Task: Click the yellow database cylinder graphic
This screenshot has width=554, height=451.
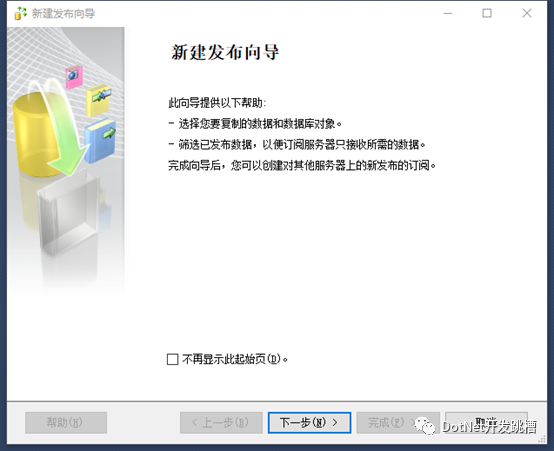Action: pos(35,134)
